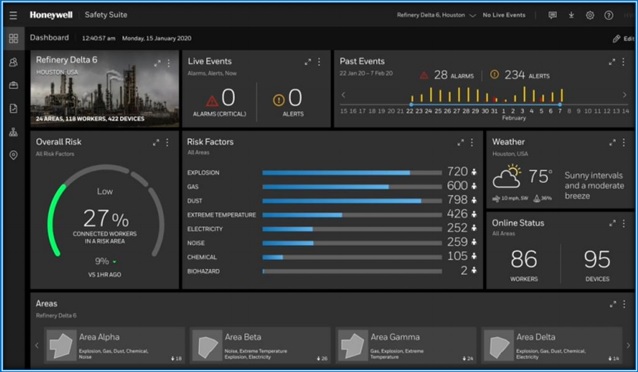
Task: Click the Electricity value 252
Action: tap(457, 228)
